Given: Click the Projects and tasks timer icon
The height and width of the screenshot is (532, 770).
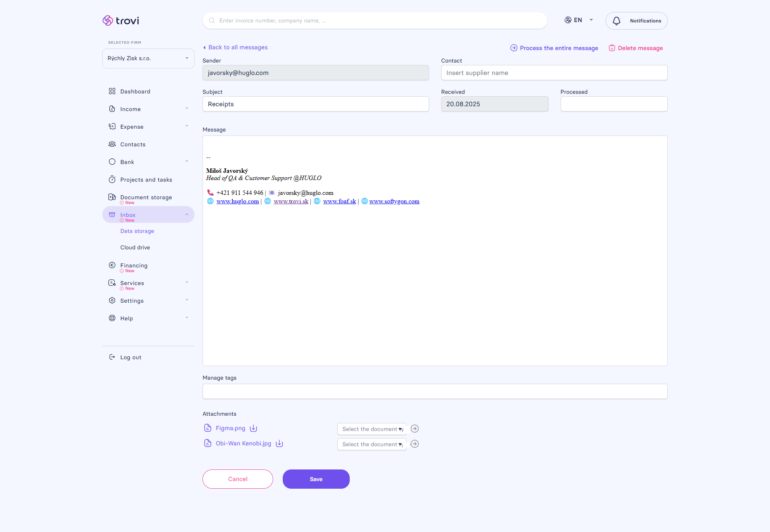Looking at the screenshot, I should pyautogui.click(x=112, y=179).
